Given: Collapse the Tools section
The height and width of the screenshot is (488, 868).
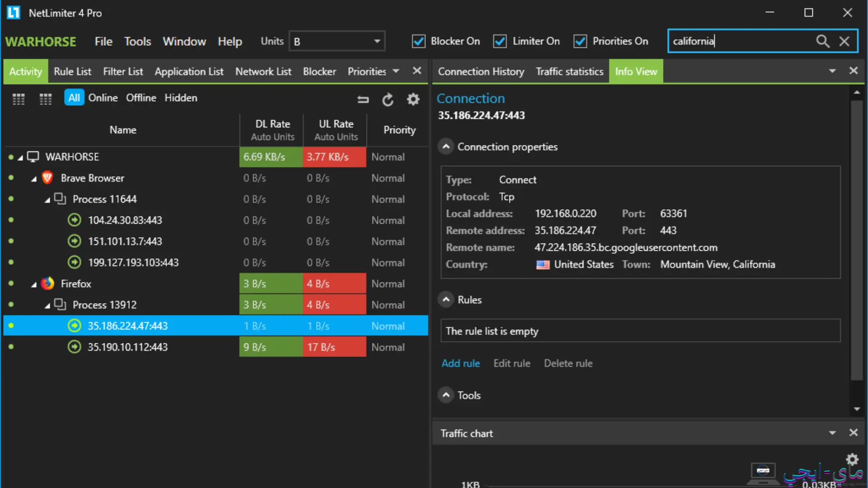Looking at the screenshot, I should click(446, 395).
